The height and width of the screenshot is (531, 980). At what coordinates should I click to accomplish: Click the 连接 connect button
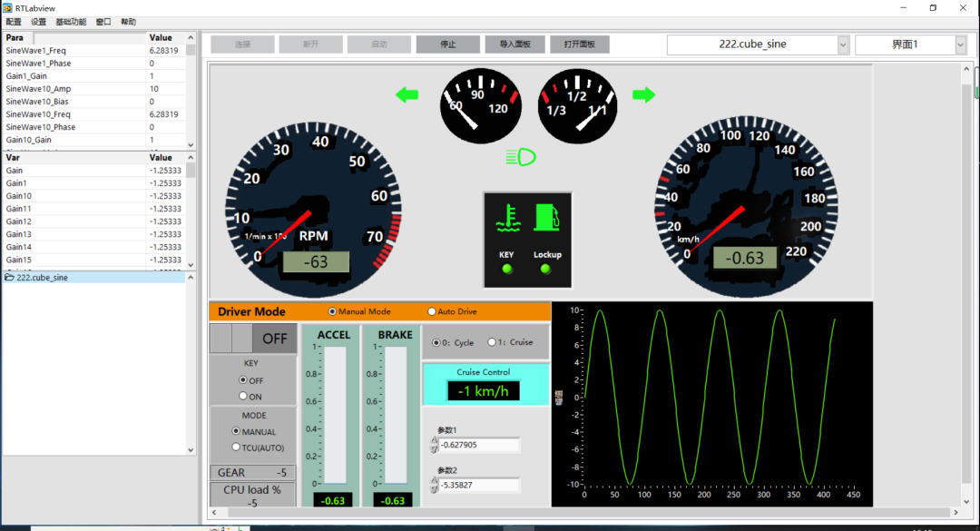242,44
